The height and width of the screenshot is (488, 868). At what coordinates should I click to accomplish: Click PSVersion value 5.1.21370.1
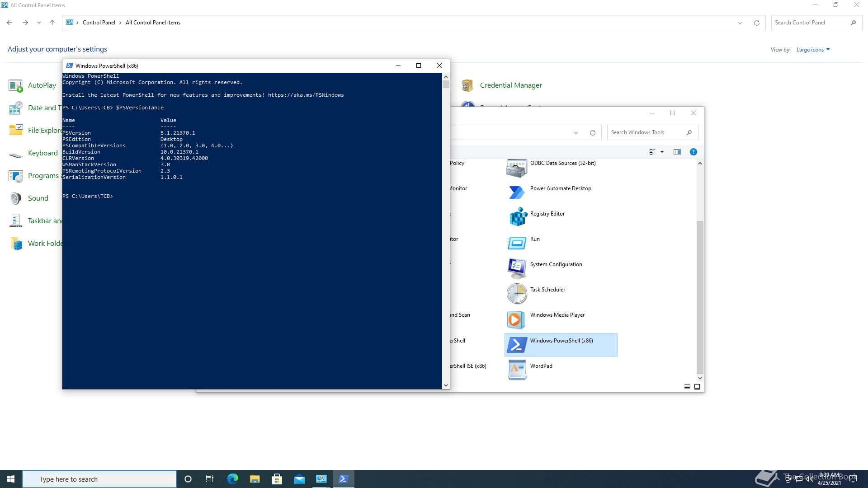click(178, 133)
